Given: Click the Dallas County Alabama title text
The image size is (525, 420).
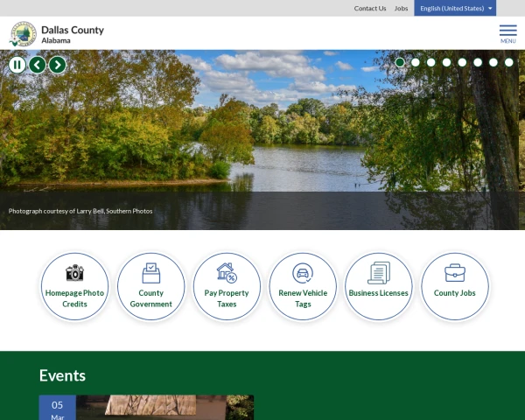Looking at the screenshot, I should click(x=72, y=34).
